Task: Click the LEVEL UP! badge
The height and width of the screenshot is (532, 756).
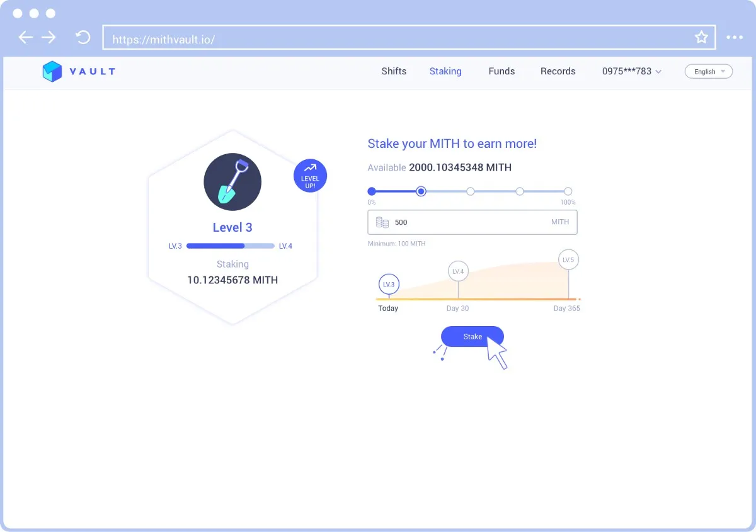Action: 310,176
